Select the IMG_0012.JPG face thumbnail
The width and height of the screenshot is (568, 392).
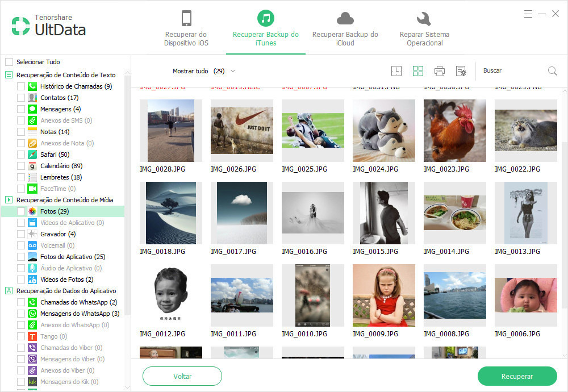point(170,295)
